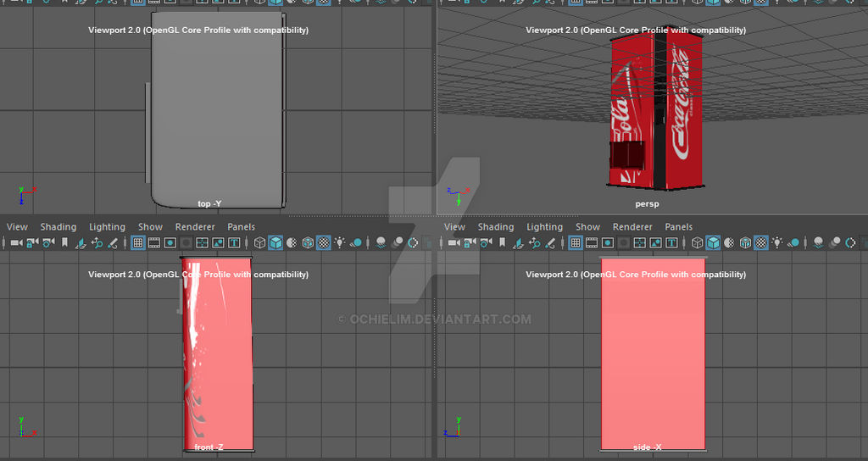
Task: Open Camera Attributes icon in side view panel
Action: click(486, 242)
